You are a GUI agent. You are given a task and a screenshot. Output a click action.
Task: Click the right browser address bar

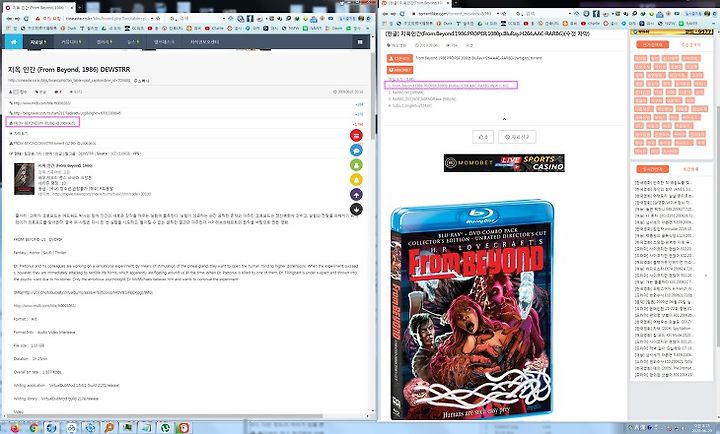coord(455,14)
